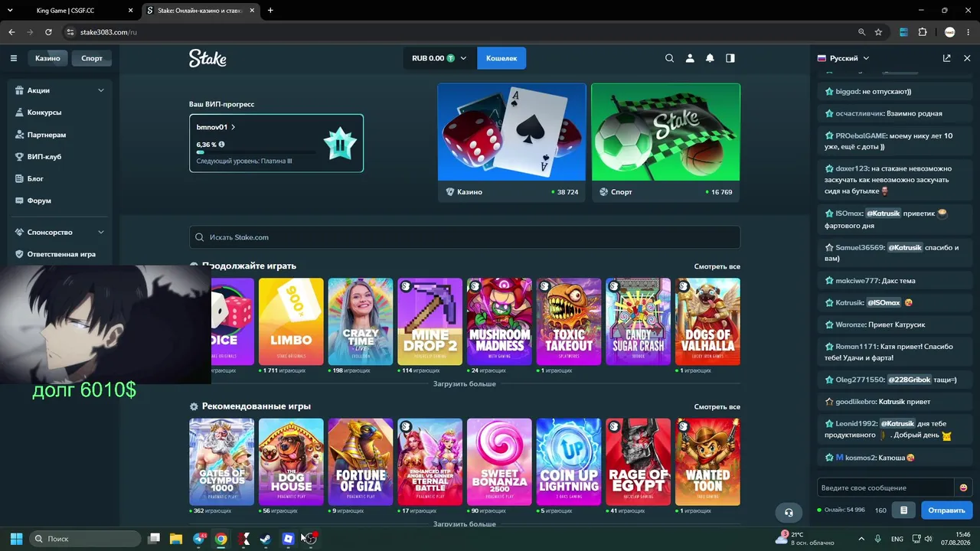This screenshot has width=980, height=551.
Task: Launch the Crazy Time game
Action: (x=361, y=321)
